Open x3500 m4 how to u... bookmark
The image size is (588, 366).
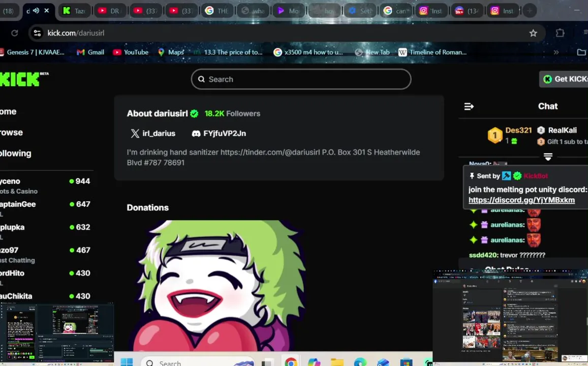(308, 52)
